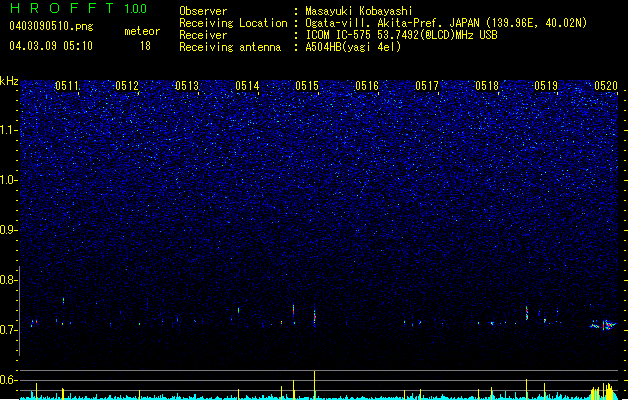Screen dimensions: 629x400
Task: Click observer name Masayuki Kobayashi
Action: click(x=359, y=11)
